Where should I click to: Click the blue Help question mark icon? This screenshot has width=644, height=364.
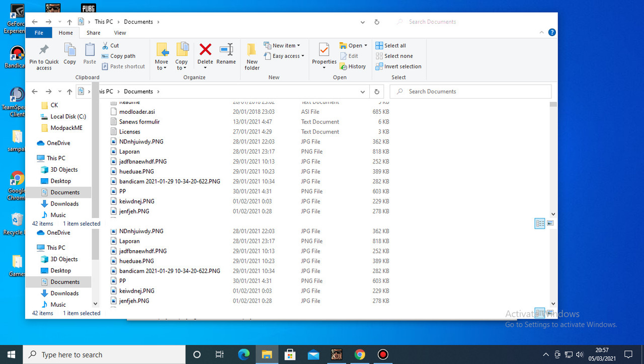[552, 32]
